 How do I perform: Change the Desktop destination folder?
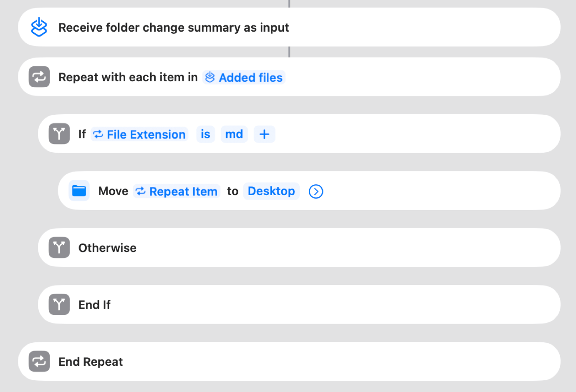click(x=271, y=191)
